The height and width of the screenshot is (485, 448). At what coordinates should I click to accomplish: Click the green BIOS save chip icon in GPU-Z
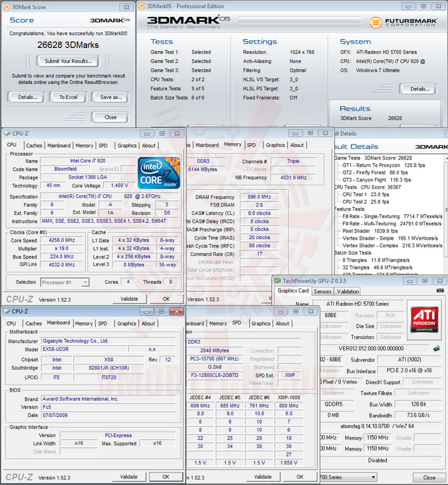(x=436, y=349)
